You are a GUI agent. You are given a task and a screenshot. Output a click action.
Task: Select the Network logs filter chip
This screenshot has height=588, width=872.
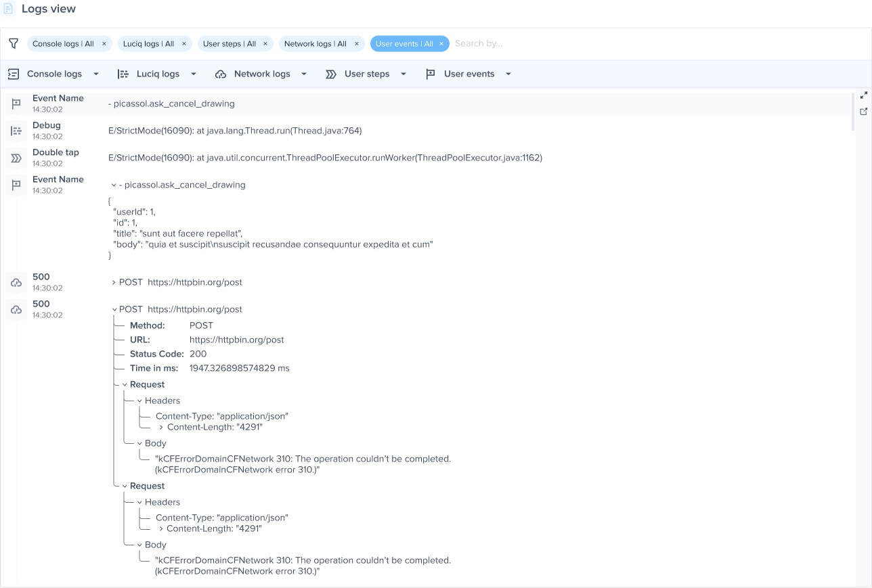pos(315,44)
